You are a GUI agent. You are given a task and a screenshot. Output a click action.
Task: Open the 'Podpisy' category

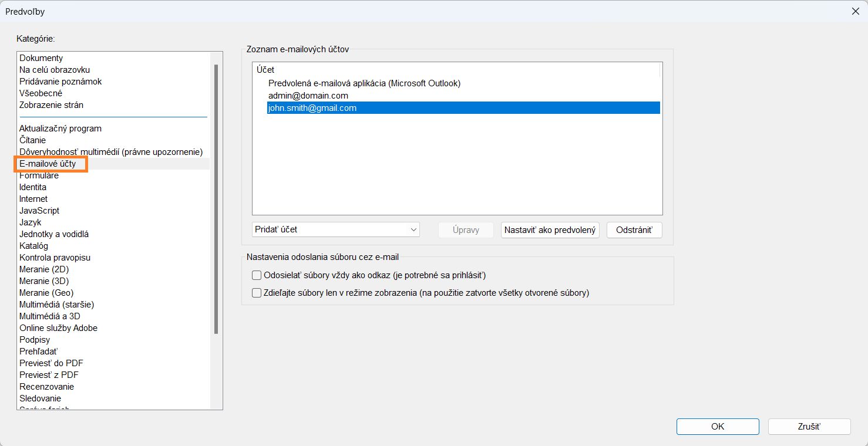tap(35, 340)
